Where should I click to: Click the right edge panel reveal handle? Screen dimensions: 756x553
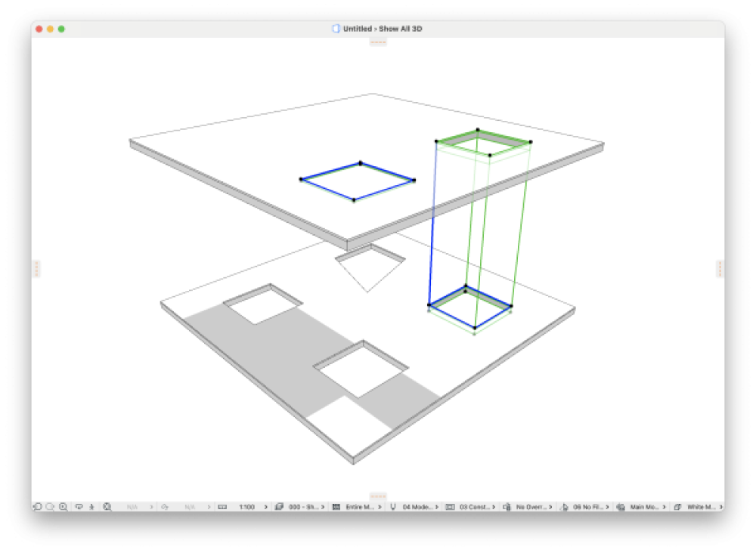[x=719, y=268]
